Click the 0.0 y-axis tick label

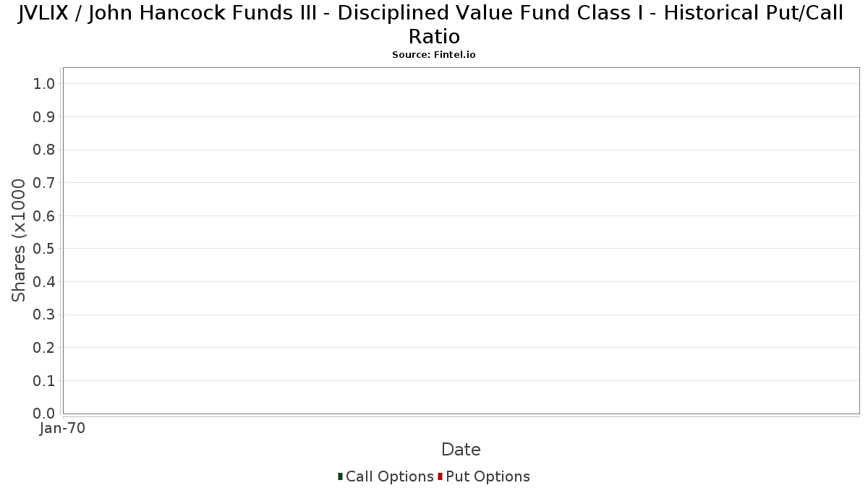[x=44, y=414]
